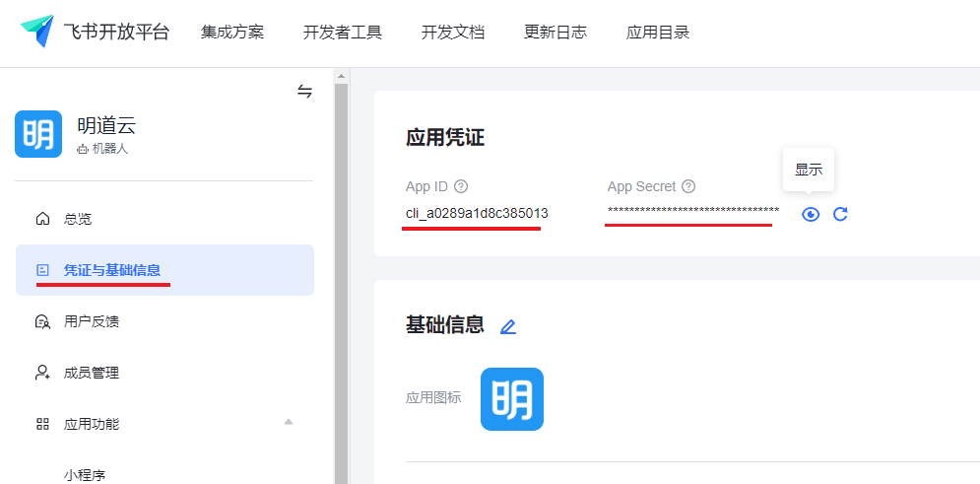Click the credentials icon beside 凭证与基础信息
This screenshot has height=484, width=980.
point(42,270)
